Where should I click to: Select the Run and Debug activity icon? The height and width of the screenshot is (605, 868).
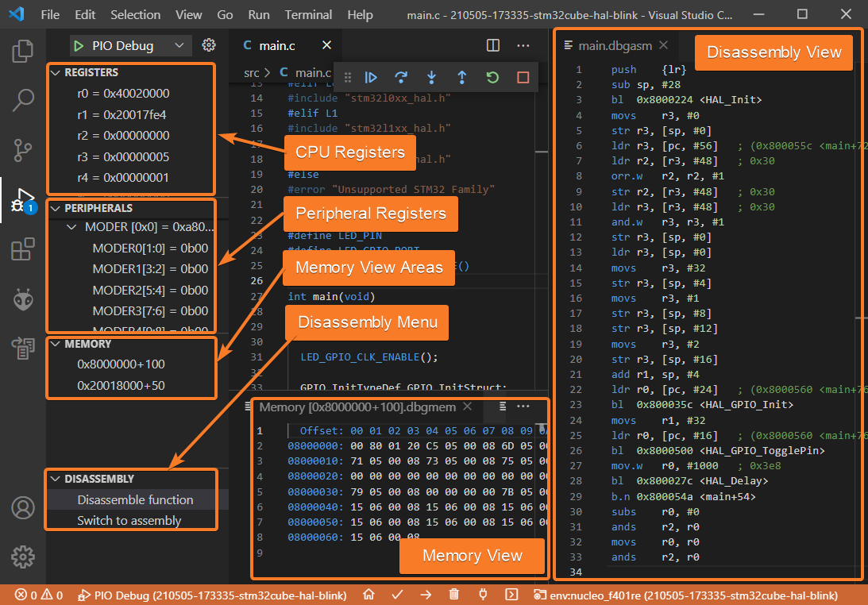click(23, 200)
